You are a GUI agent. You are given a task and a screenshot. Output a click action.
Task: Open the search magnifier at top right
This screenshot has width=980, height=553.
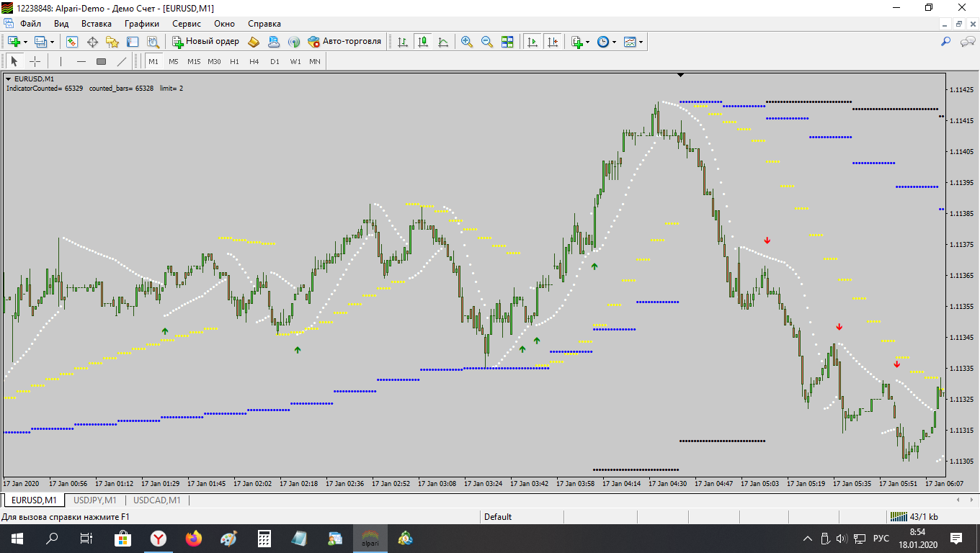[946, 42]
